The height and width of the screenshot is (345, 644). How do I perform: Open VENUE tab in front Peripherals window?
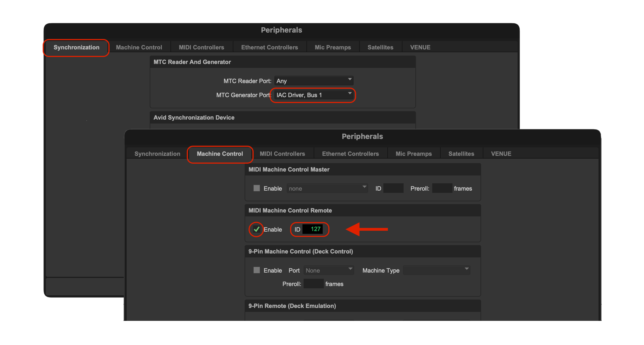[x=501, y=154]
